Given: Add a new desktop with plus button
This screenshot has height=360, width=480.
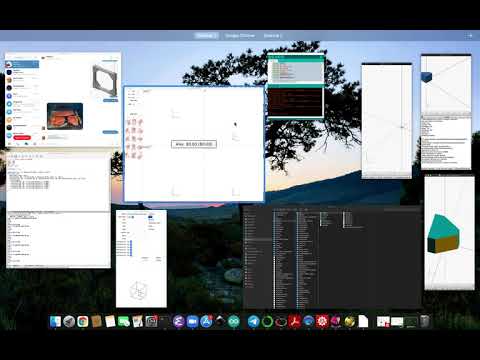Looking at the screenshot, I should tap(469, 36).
